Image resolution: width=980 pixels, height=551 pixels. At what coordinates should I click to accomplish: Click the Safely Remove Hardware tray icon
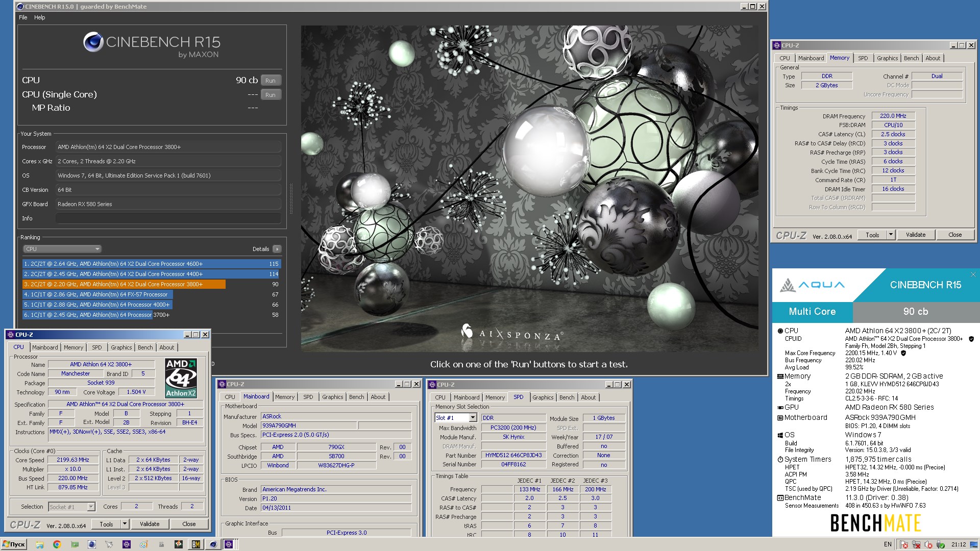pyautogui.click(x=941, y=545)
